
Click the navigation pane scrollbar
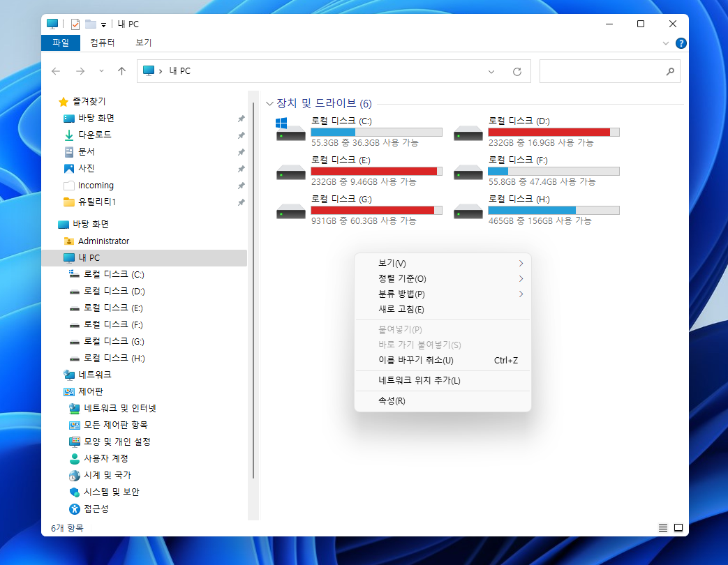click(253, 290)
